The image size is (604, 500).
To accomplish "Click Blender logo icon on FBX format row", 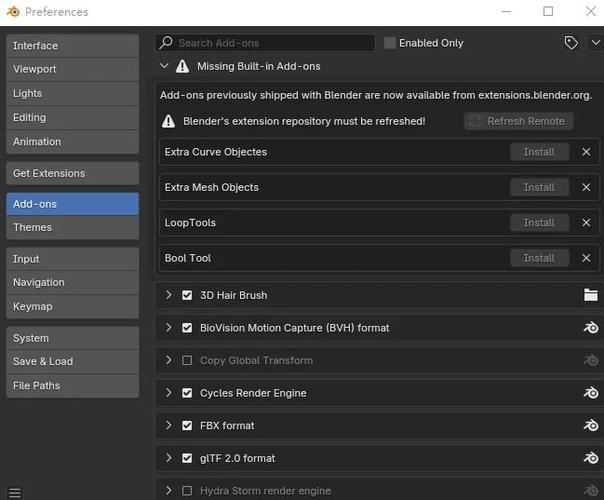I will pos(591,426).
